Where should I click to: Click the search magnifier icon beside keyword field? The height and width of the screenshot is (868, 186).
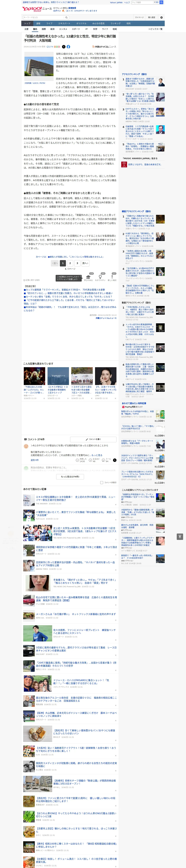(x=66, y=18)
